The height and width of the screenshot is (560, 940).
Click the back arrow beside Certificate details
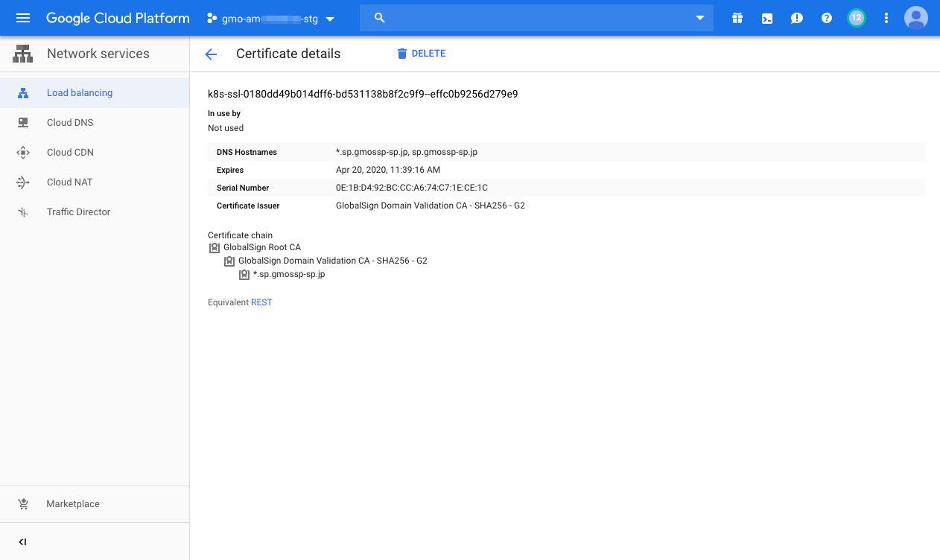pyautogui.click(x=211, y=54)
